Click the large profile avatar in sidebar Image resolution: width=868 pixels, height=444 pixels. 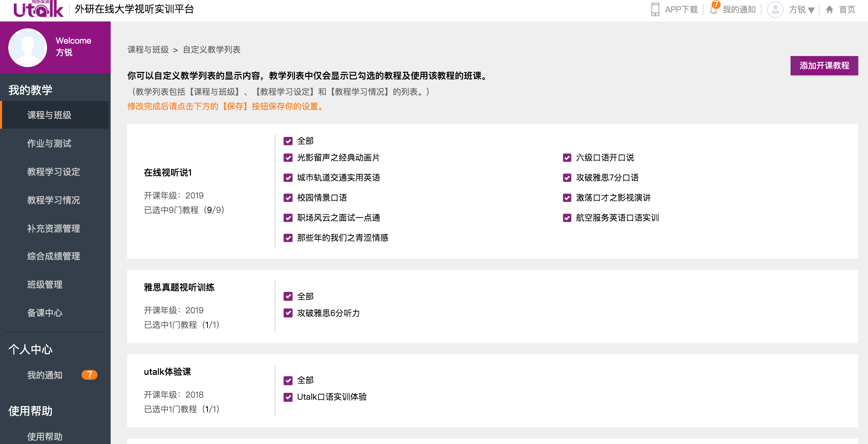[x=28, y=47]
